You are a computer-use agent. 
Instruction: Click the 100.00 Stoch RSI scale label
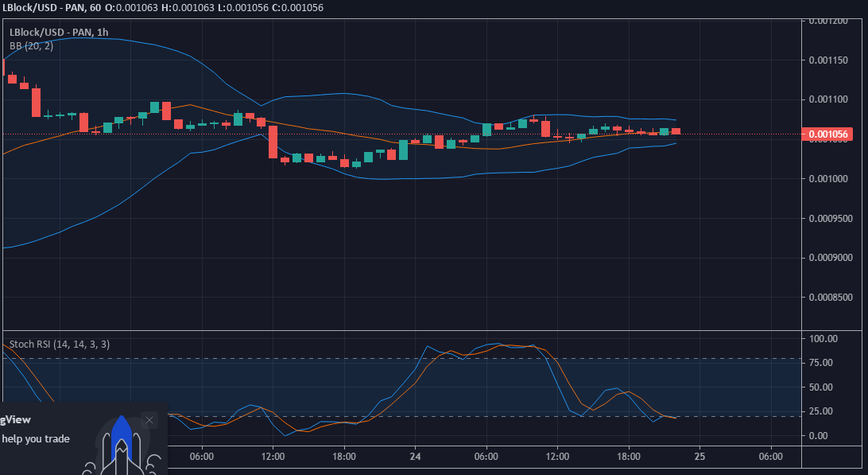click(x=823, y=339)
